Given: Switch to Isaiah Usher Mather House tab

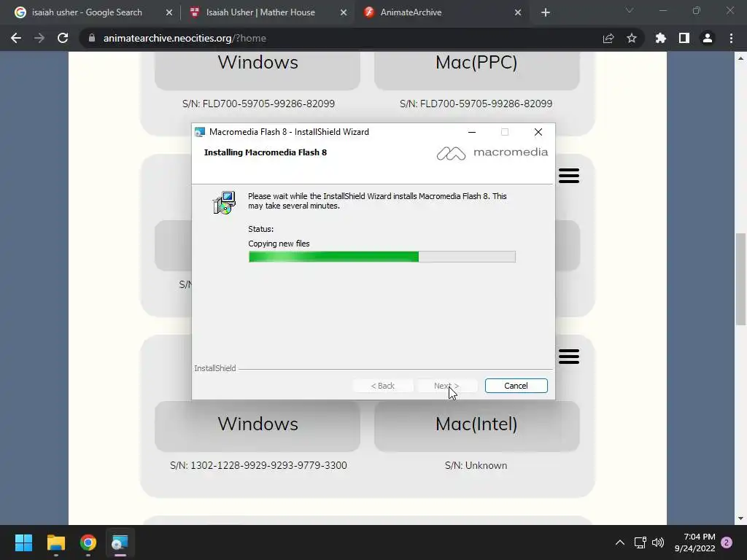Looking at the screenshot, I should point(260,12).
